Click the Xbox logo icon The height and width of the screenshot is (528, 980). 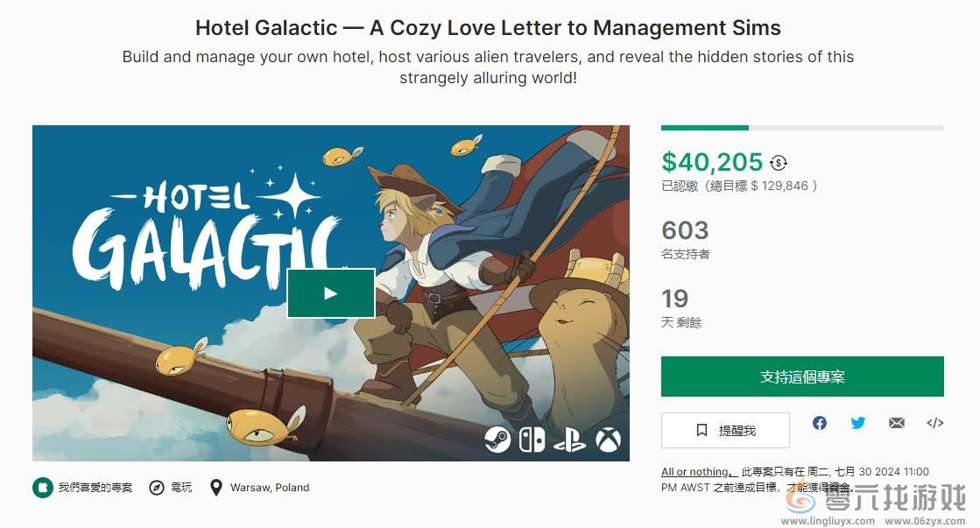click(608, 439)
